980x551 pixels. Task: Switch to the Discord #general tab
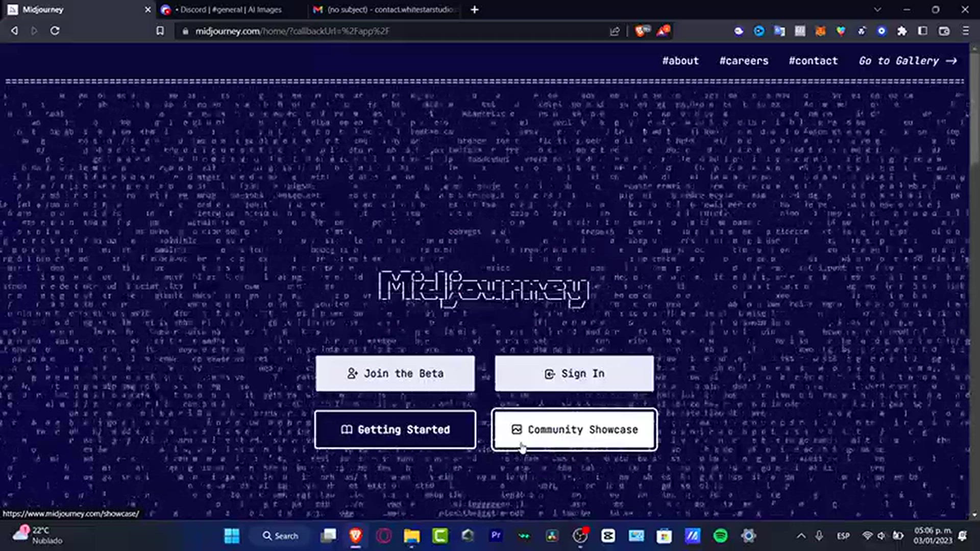[x=230, y=10]
